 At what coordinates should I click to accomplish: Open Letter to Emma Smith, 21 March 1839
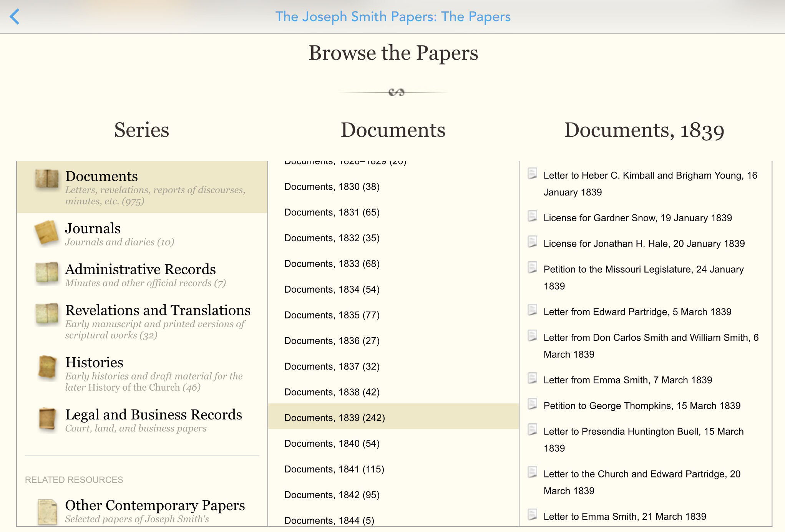(x=625, y=517)
